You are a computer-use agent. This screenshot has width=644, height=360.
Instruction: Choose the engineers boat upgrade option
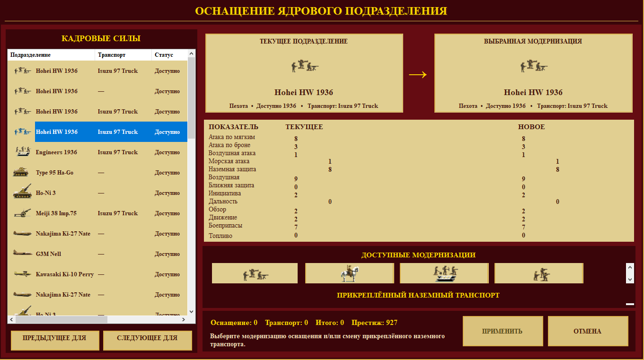pyautogui.click(x=444, y=273)
